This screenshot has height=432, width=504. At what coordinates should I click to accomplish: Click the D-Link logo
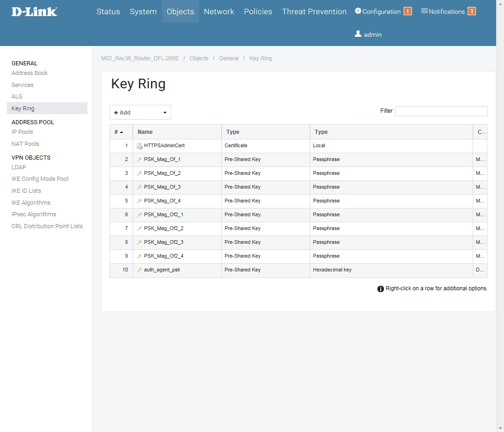pos(35,12)
